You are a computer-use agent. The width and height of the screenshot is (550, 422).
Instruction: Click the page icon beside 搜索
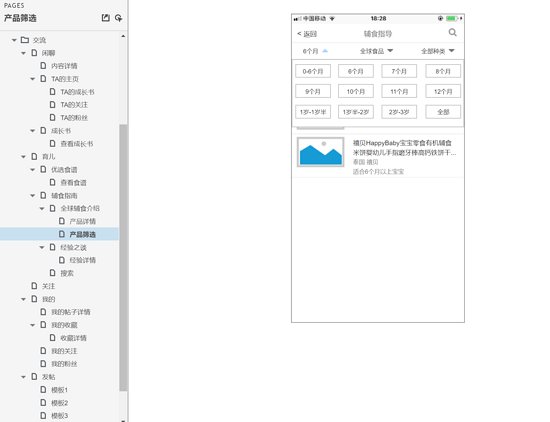[52, 273]
